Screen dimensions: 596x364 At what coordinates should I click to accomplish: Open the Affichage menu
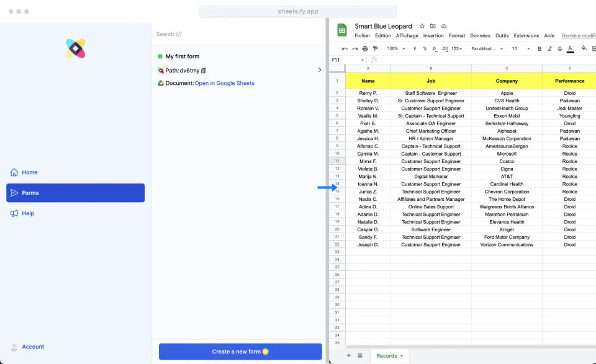[407, 36]
